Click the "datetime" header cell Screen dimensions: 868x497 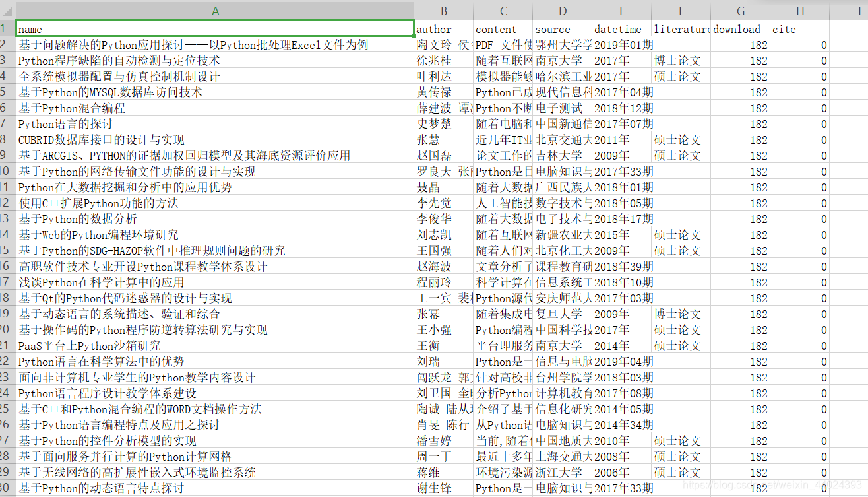622,29
